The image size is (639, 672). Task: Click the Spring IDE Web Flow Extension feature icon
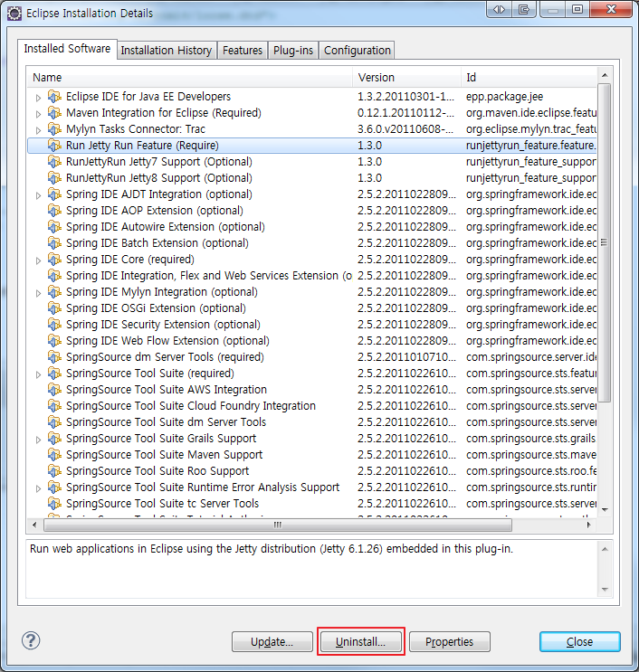pyautogui.click(x=54, y=341)
